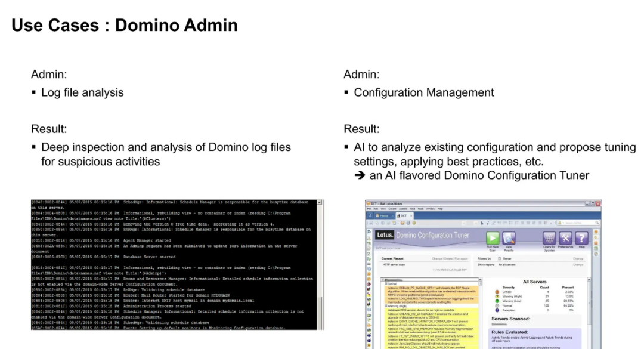Click the purple Help question mark icon
Image resolution: width=644 pixels, height=349 pixels.
[581, 237]
